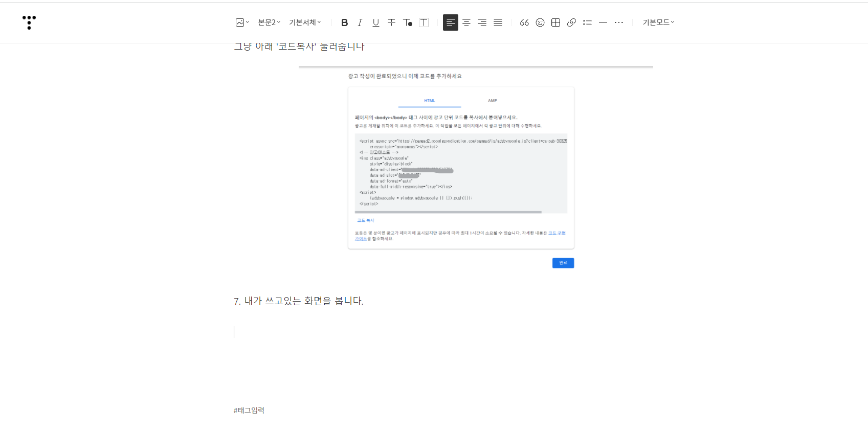Screen dimensions: 868x432
Task: Toggle strikethrough formatting
Action: 392,22
